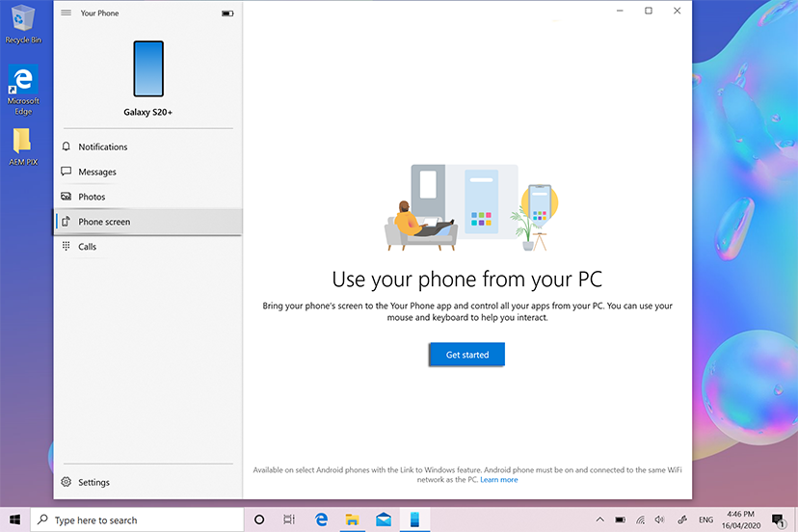Open Your Phone Settings
The image size is (798, 532).
coord(147,482)
